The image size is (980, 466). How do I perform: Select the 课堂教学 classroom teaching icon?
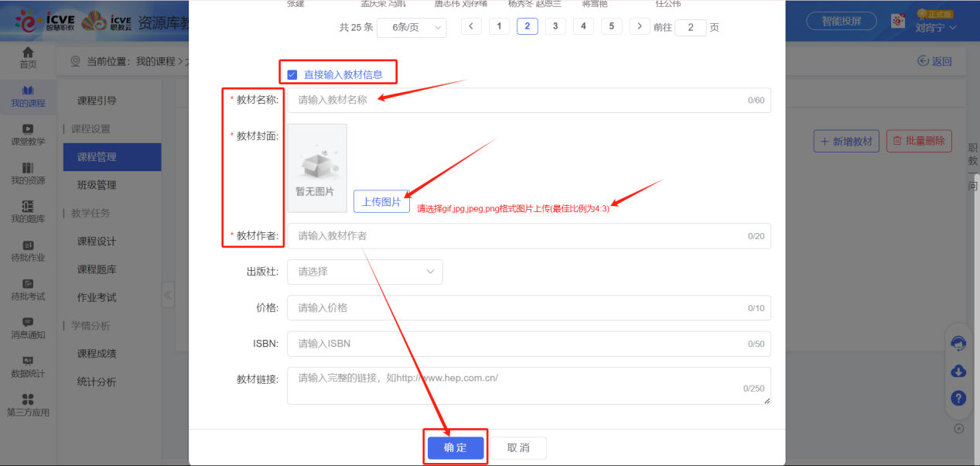point(28,136)
